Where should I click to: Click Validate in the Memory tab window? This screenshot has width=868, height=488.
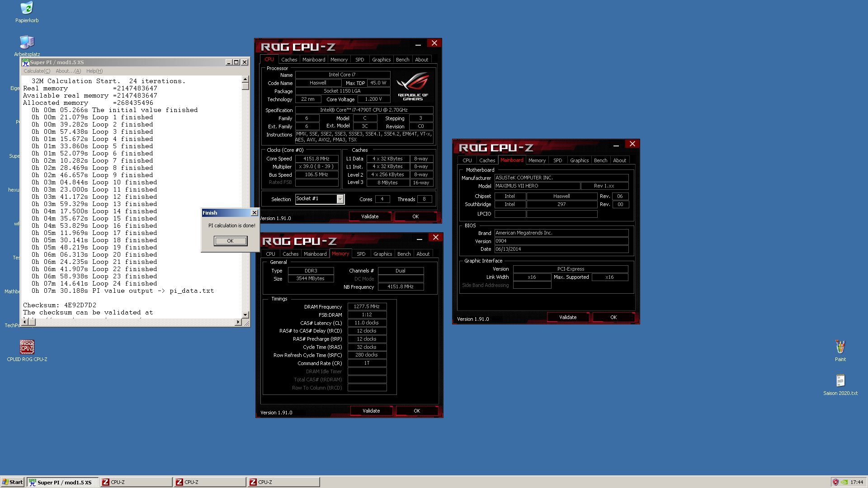tap(371, 411)
